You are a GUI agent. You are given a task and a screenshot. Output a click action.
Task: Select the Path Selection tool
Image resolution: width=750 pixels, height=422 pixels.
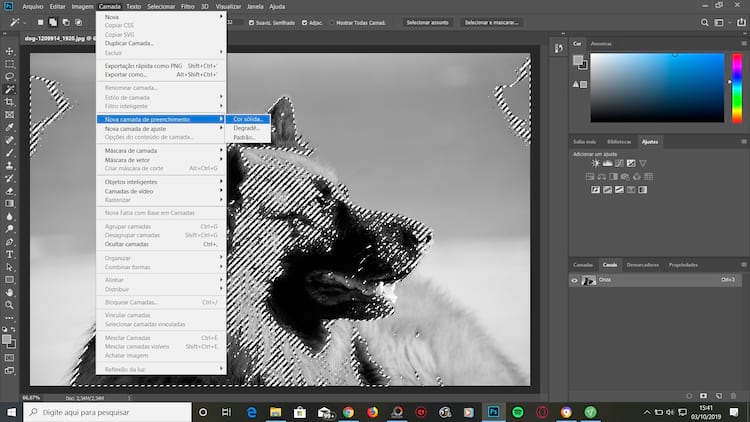click(9, 267)
